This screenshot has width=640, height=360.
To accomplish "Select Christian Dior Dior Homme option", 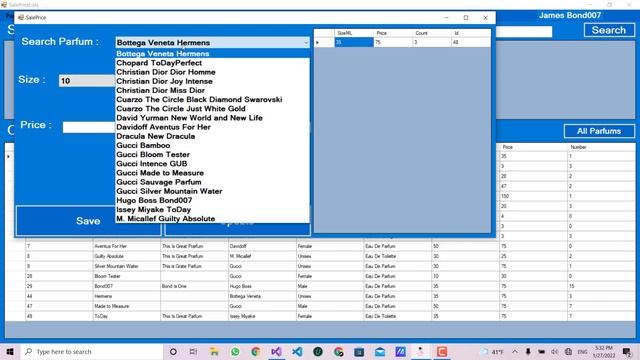I will (212, 72).
